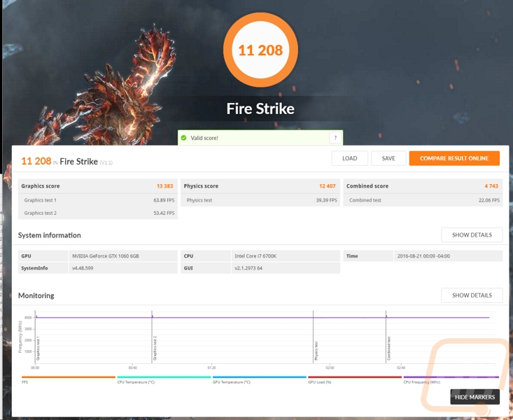Click the Combined test chart marker
The width and height of the screenshot is (513, 420).
(x=388, y=349)
